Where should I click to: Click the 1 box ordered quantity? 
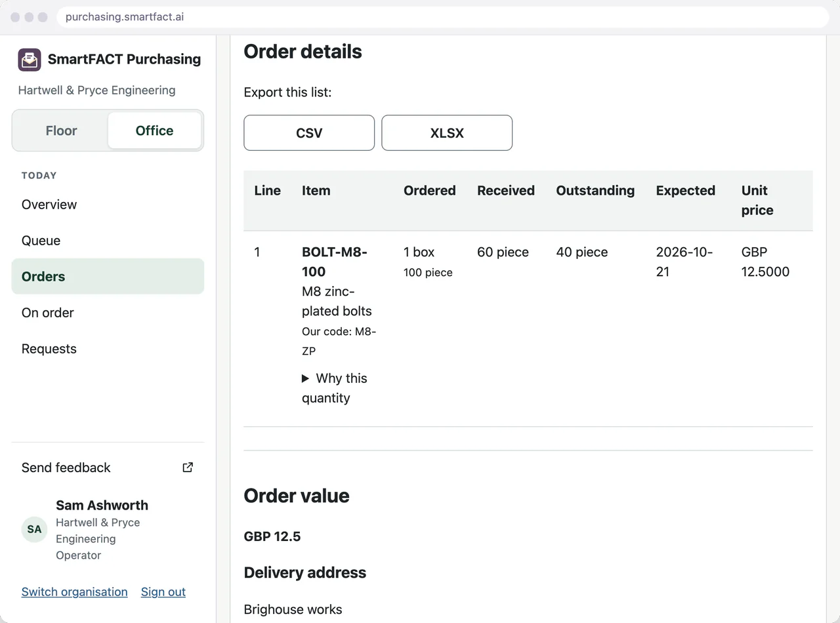419,252
